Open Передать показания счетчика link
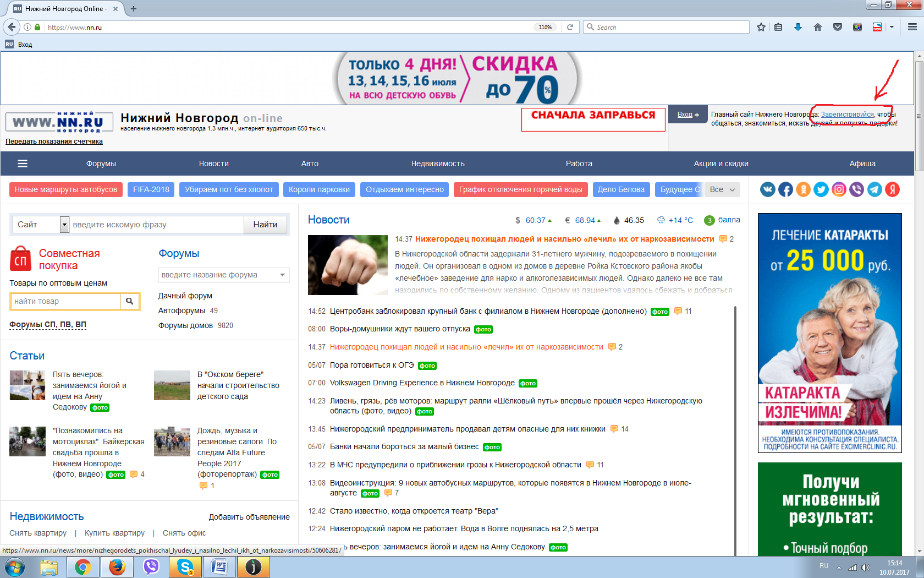Image resolution: width=924 pixels, height=578 pixels. pyautogui.click(x=54, y=141)
